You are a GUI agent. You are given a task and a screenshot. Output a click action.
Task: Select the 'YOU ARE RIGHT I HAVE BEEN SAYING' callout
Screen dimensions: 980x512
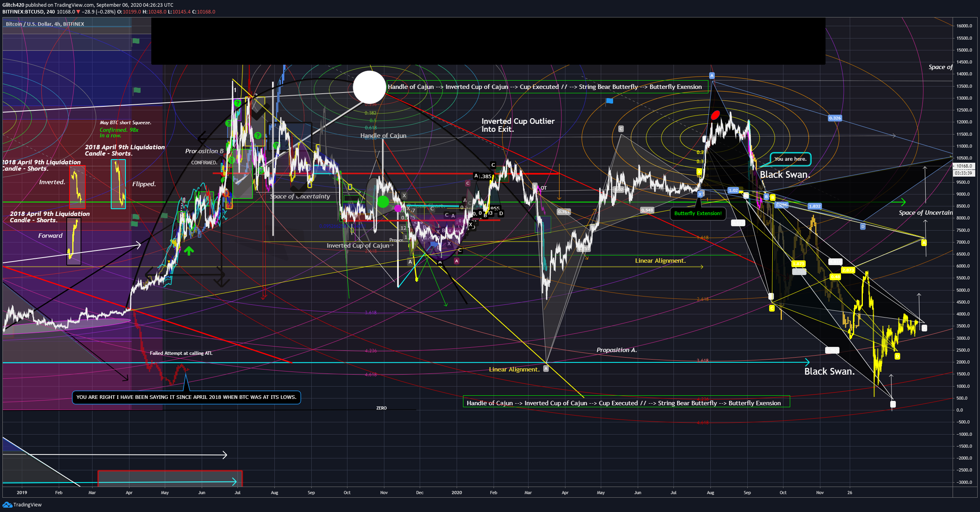186,397
